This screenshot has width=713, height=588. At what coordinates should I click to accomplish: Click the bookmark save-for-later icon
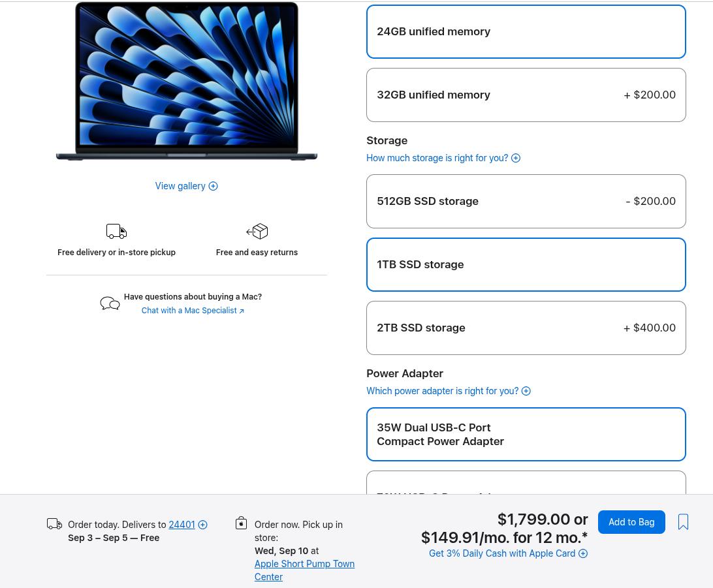click(683, 521)
